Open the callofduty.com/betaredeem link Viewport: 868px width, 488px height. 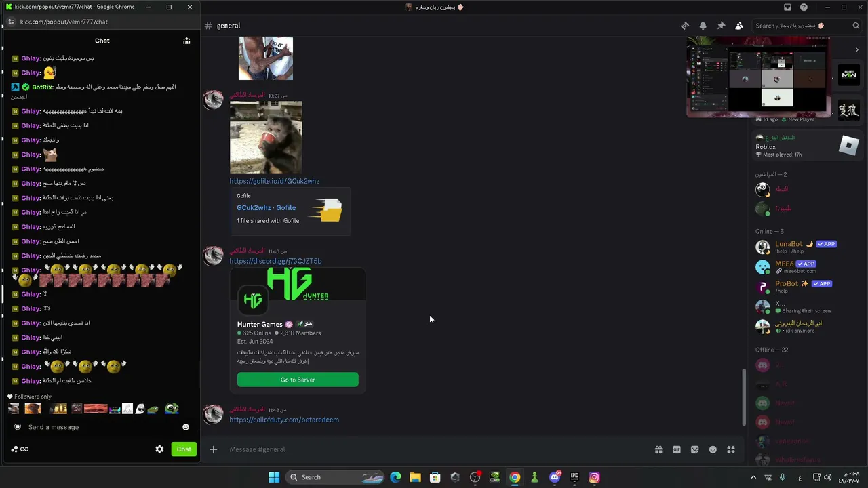[284, 420]
